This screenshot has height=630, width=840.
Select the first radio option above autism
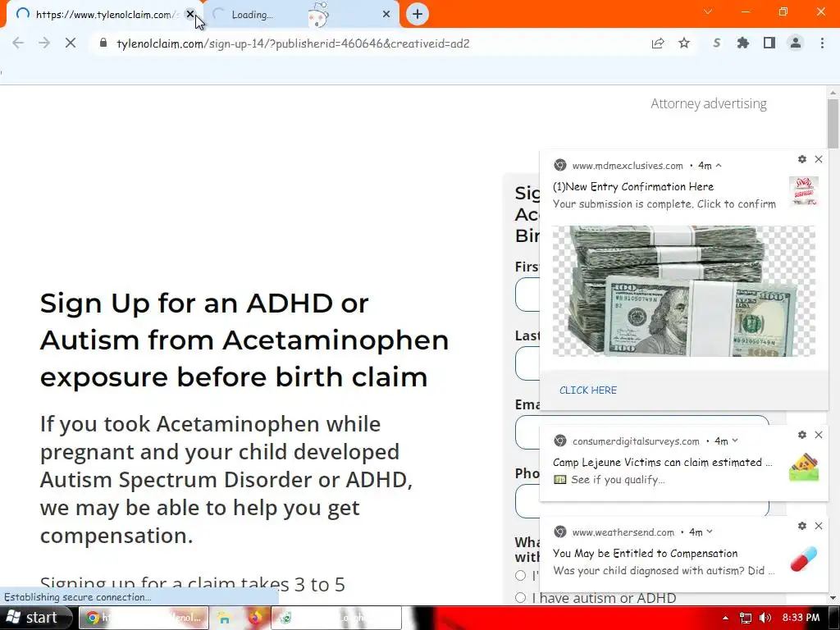[x=520, y=576]
